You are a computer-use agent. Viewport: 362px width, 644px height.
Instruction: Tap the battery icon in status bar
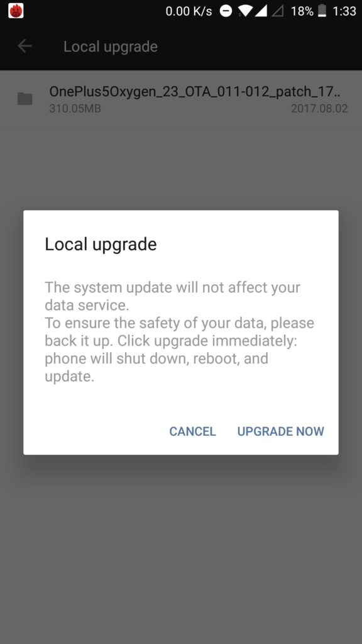pos(322,11)
